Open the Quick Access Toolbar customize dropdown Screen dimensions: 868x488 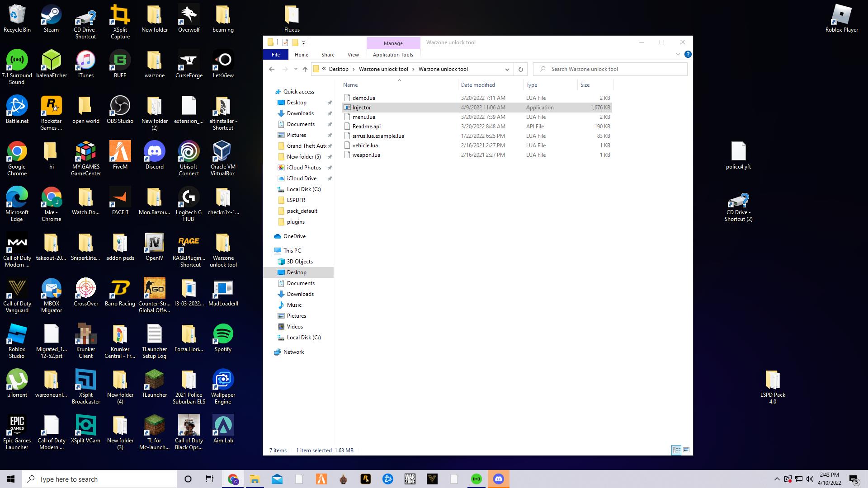[x=304, y=42]
